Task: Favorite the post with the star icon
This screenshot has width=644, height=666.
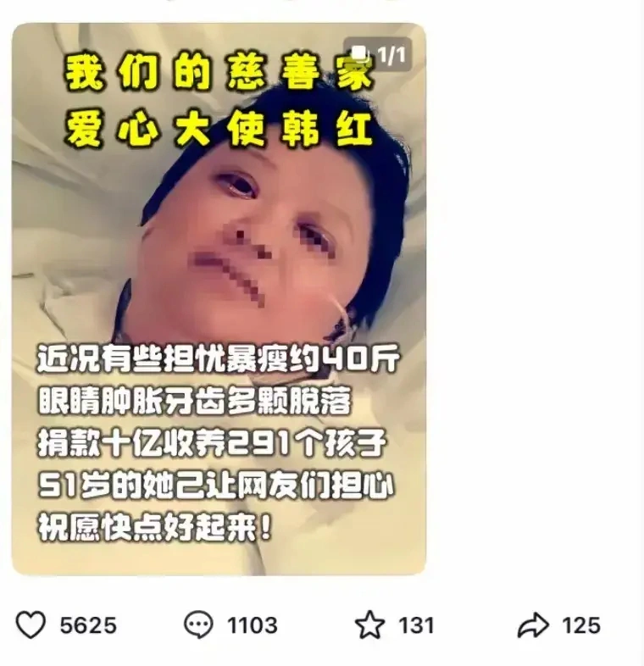Action: click(x=369, y=624)
